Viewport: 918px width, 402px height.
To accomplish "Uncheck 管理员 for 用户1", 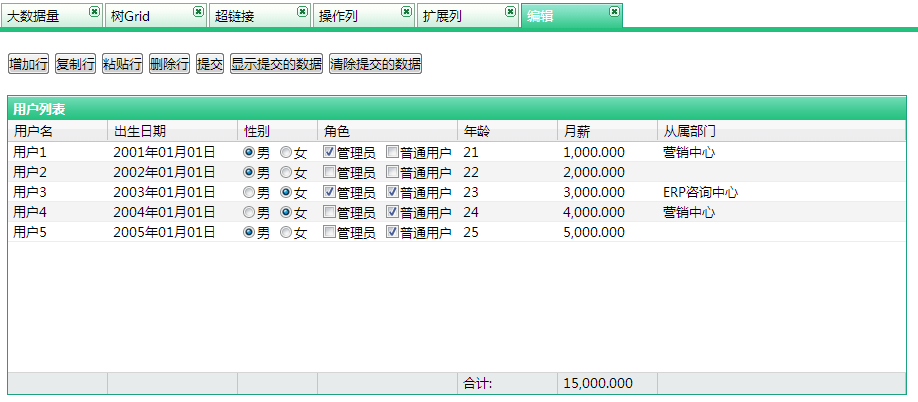I will click(329, 152).
